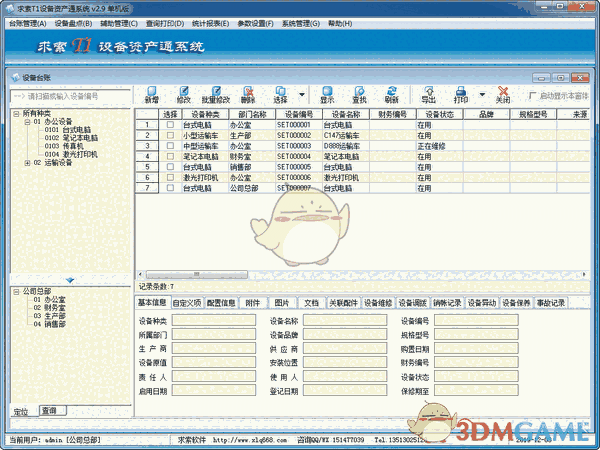Image resolution: width=600 pixels, height=450 pixels.
Task: Select 0101 台式电脑 in category tree
Action: 68,130
